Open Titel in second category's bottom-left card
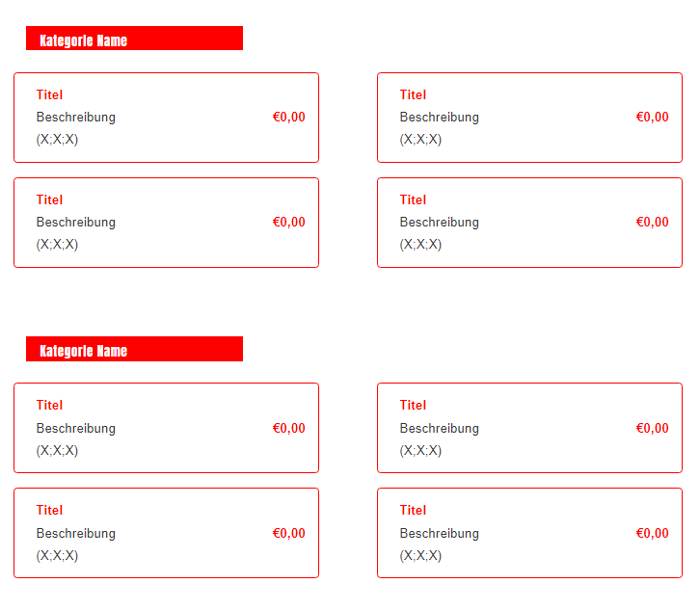The width and height of the screenshot is (700, 610). [x=49, y=510]
